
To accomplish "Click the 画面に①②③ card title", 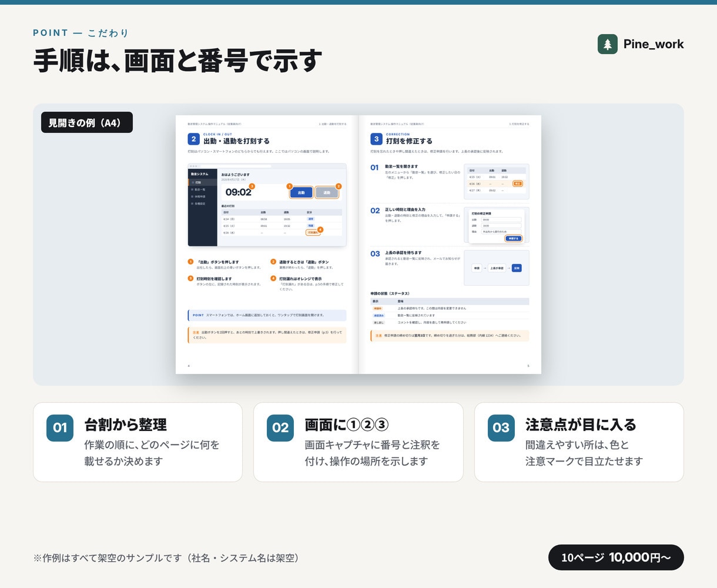I will coord(347,425).
